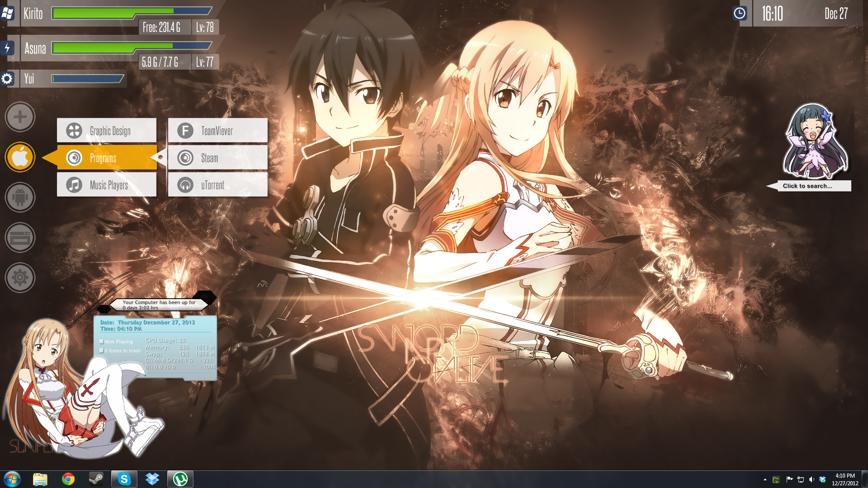This screenshot has height=488, width=868.
Task: Open the TeamViewer menu entry
Action: coord(217,131)
